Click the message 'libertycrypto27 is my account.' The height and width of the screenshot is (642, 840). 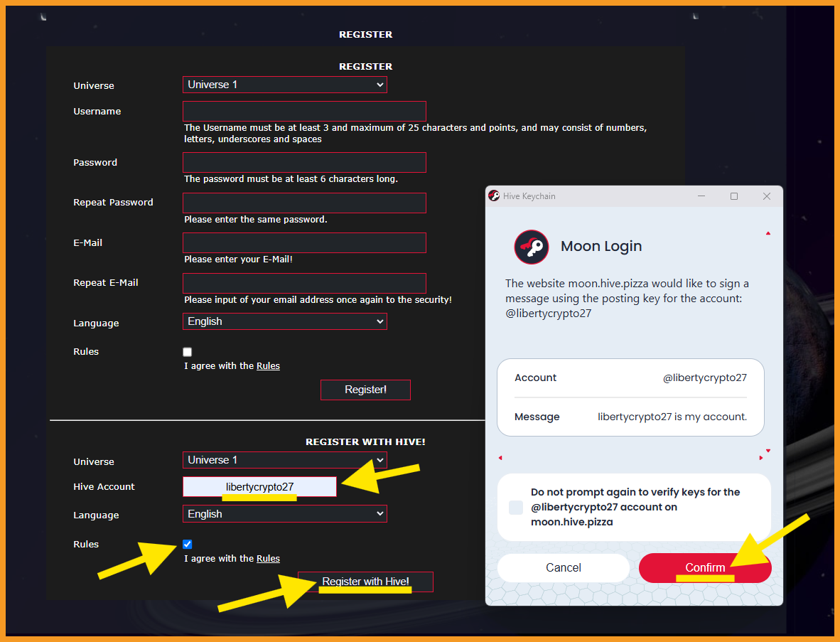point(672,417)
